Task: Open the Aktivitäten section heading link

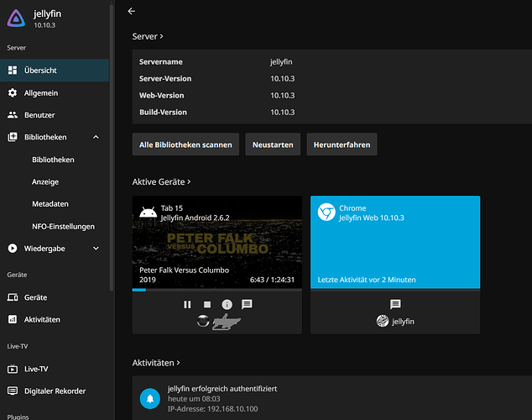Action: [156, 363]
